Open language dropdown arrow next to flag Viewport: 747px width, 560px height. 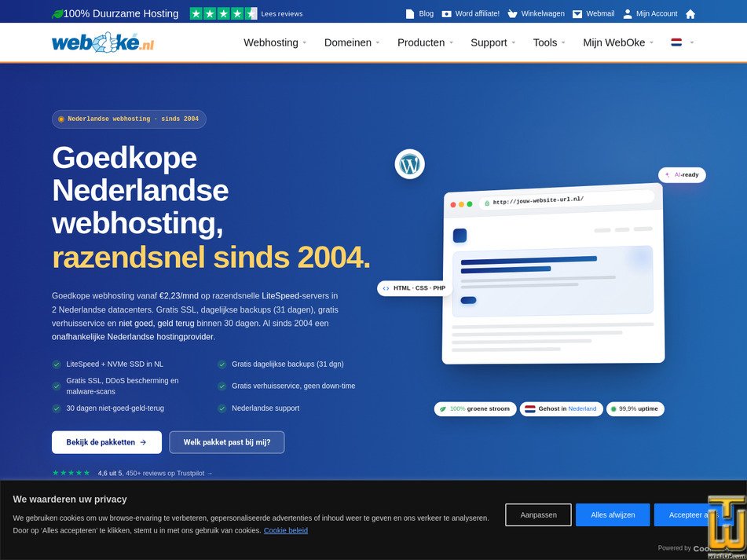[692, 42]
